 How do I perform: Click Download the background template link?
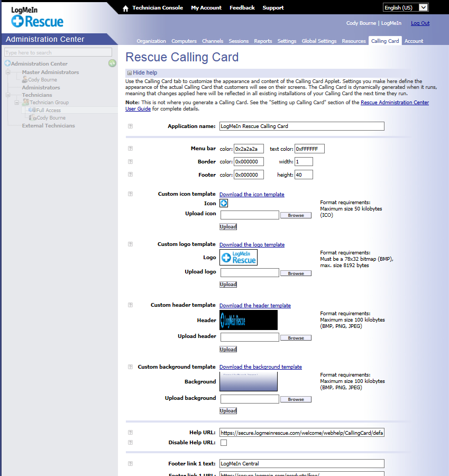[261, 367]
